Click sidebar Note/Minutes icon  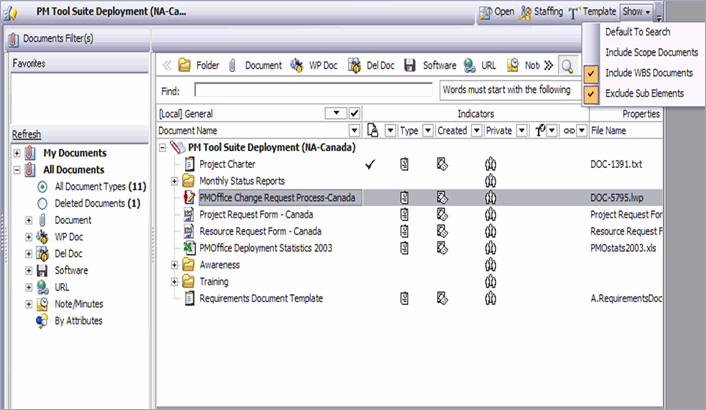(42, 304)
